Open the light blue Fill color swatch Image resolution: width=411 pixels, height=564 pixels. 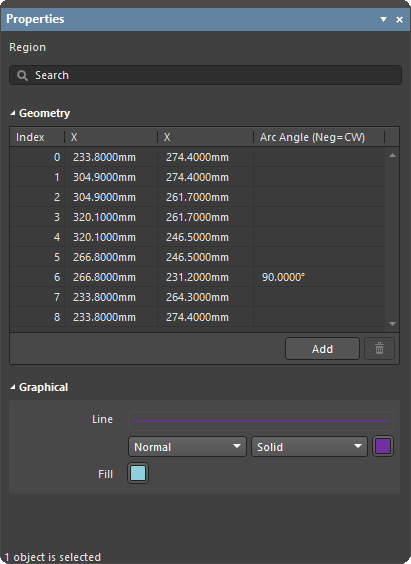tap(138, 473)
